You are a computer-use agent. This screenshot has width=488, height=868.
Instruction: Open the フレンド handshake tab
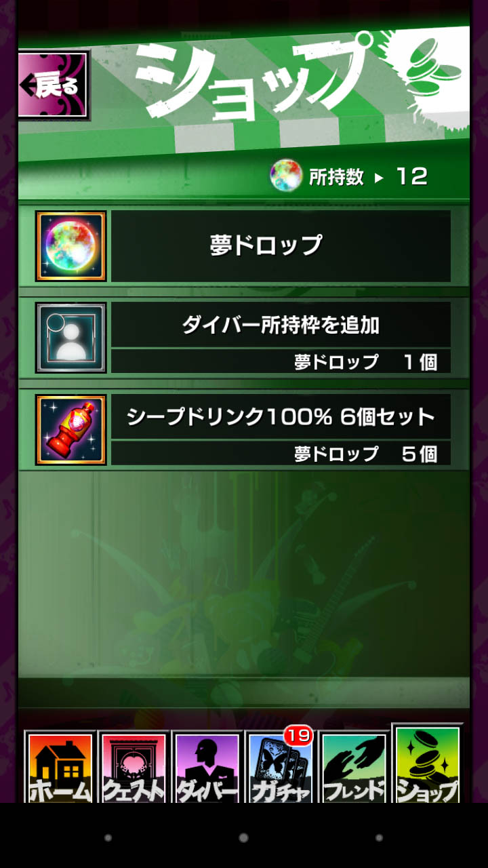coord(354,768)
